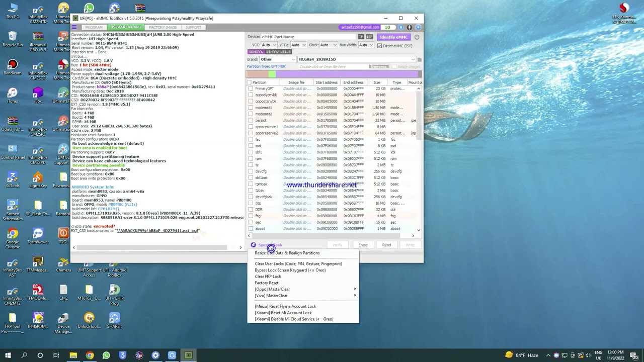Image resolution: width=644 pixels, height=362 pixels.
Task: Expand [Oppo] MasterClear submenu
Action: point(303,289)
